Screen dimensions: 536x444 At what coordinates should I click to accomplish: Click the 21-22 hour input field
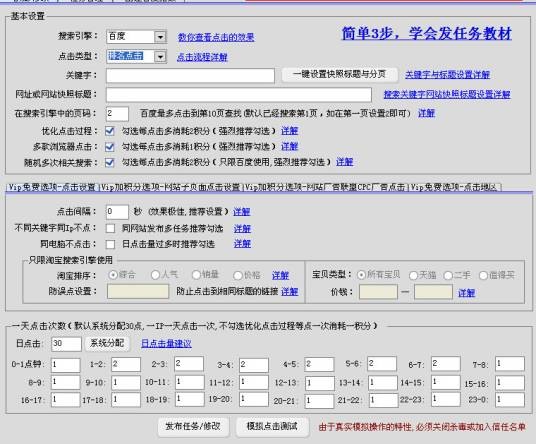point(383,400)
